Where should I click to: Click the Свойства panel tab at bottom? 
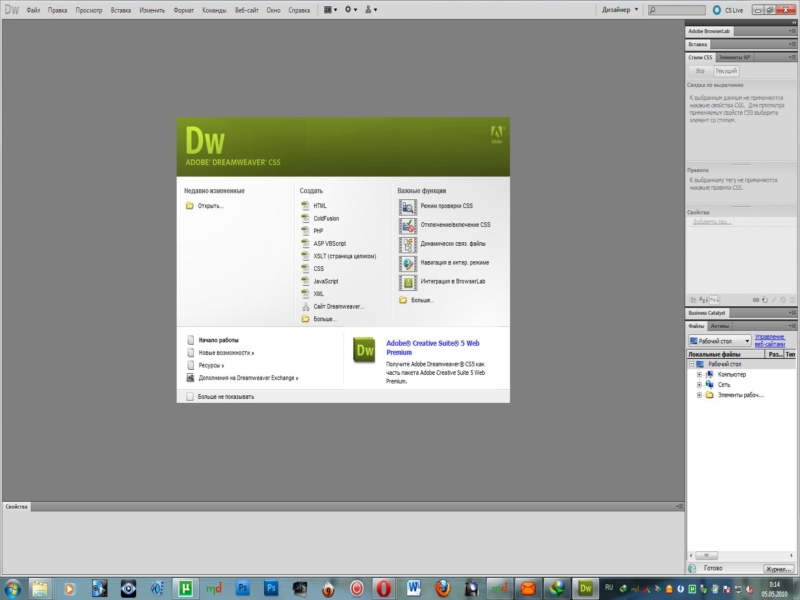point(16,507)
